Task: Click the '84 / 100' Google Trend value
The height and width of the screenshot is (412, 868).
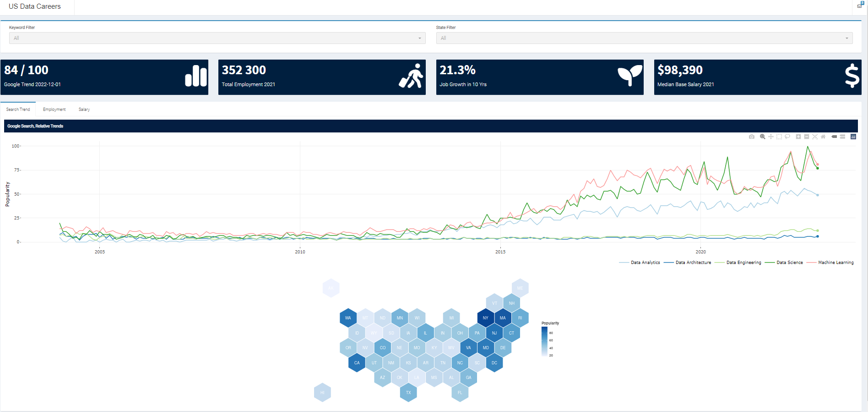Action: [26, 70]
